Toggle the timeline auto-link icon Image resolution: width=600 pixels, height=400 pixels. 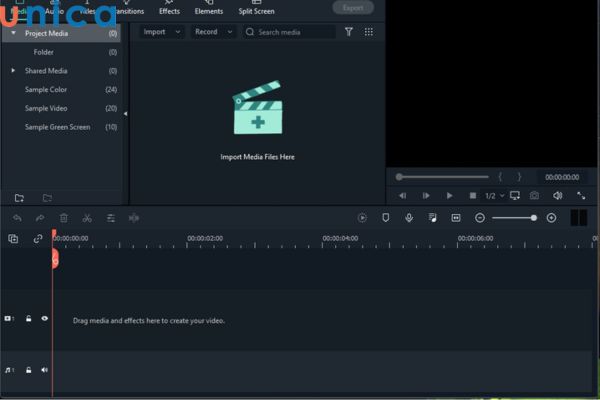[x=38, y=239]
